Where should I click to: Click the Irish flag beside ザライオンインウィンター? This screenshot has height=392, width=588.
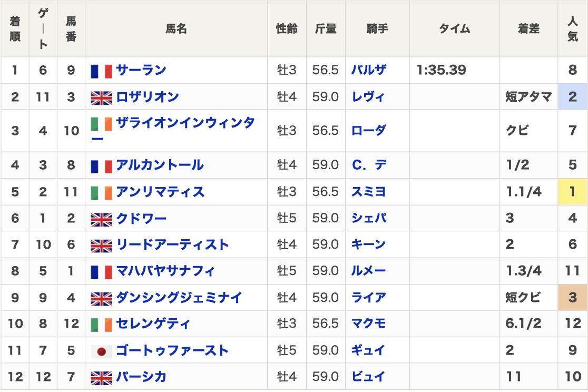tap(101, 124)
